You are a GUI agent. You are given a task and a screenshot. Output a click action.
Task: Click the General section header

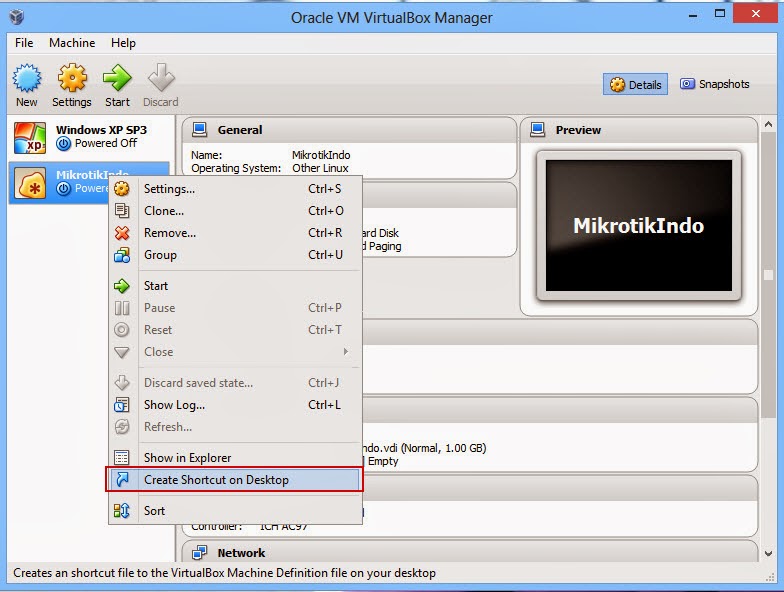349,130
